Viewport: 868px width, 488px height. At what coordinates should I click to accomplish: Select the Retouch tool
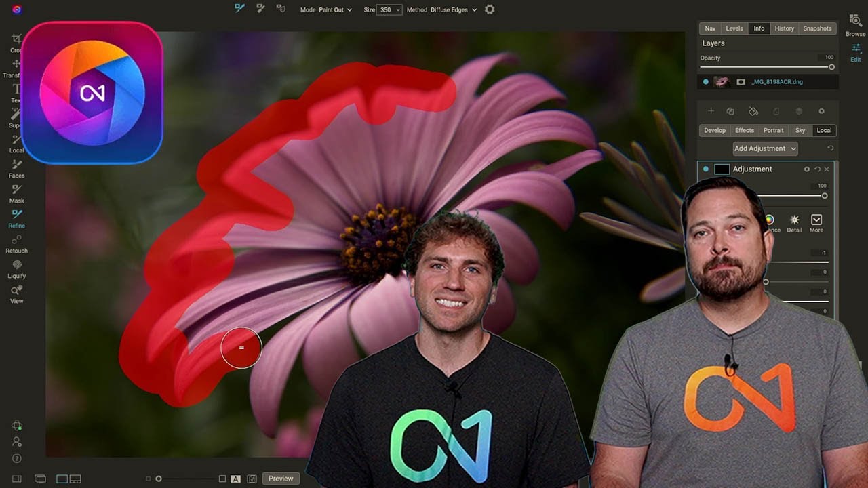17,243
